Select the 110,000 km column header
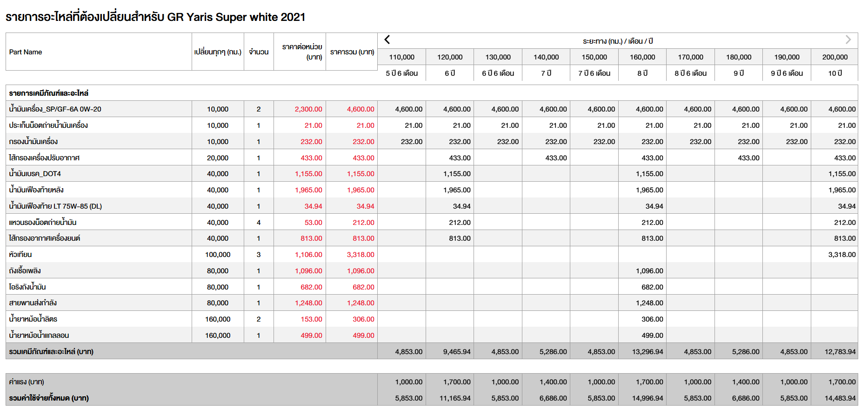Image resolution: width=868 pixels, height=408 pixels. (x=401, y=57)
